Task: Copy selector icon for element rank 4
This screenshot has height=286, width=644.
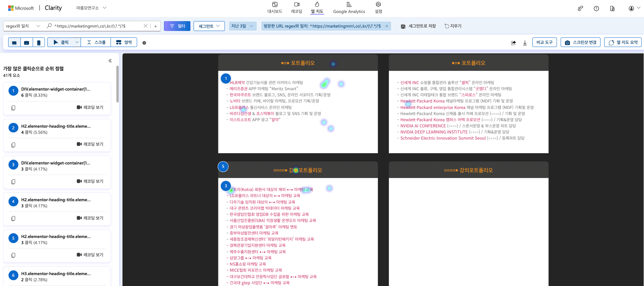Action: (x=13, y=218)
